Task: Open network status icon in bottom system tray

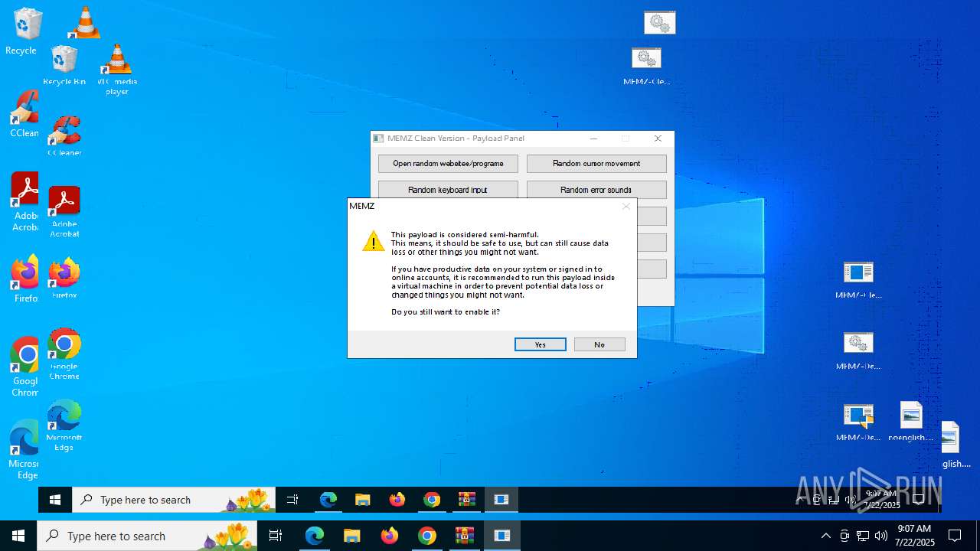Action: click(x=863, y=536)
